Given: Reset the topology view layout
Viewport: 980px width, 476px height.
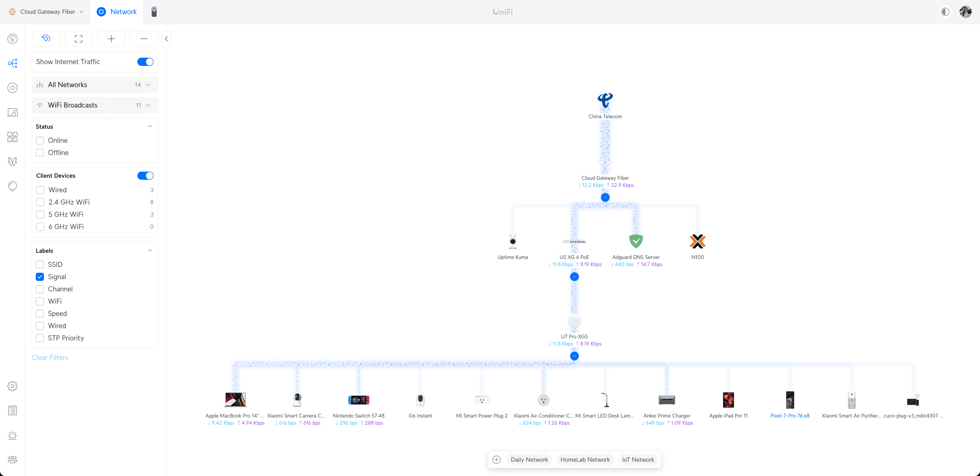Looking at the screenshot, I should click(46, 39).
